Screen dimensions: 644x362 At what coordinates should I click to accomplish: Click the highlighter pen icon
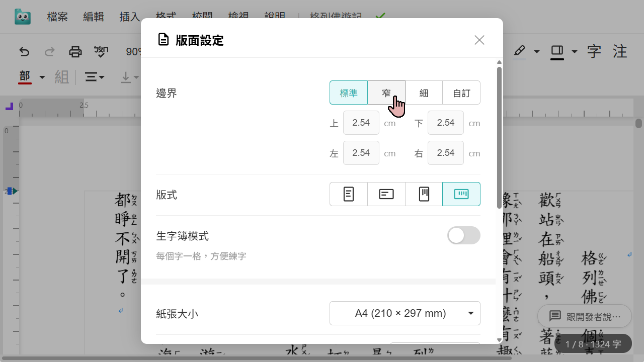click(x=520, y=51)
